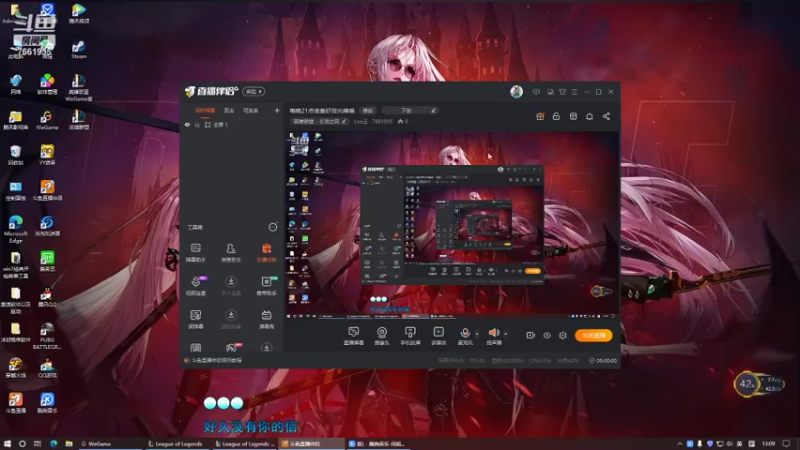
Task: Open the taskbar clock showing 13:09
Action: (x=768, y=444)
